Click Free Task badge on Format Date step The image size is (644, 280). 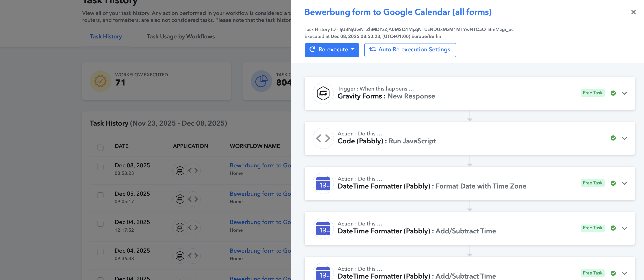(592, 183)
